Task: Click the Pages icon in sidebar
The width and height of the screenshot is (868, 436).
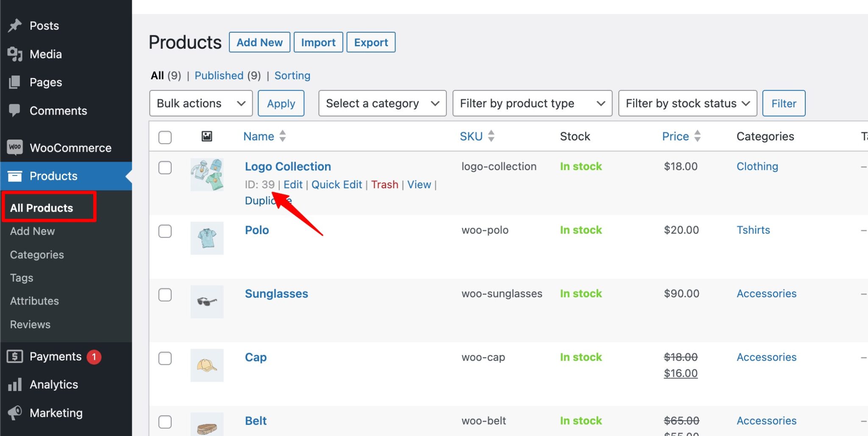Action: 15,82
